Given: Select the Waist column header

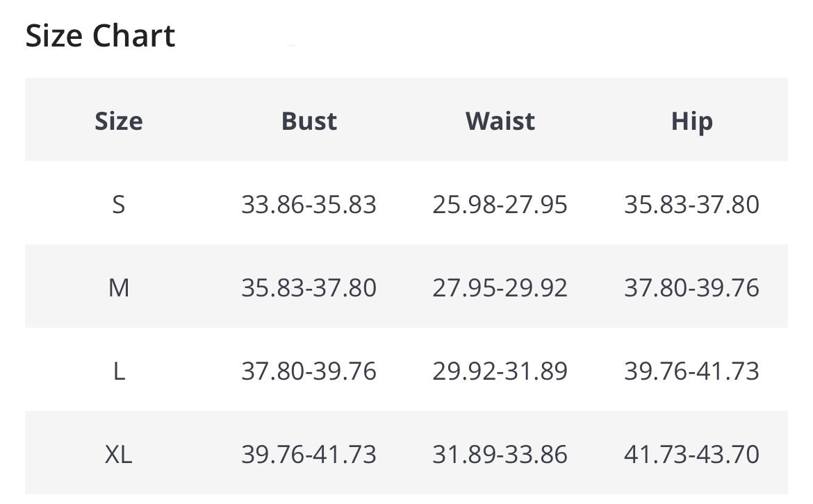Looking at the screenshot, I should (500, 121).
